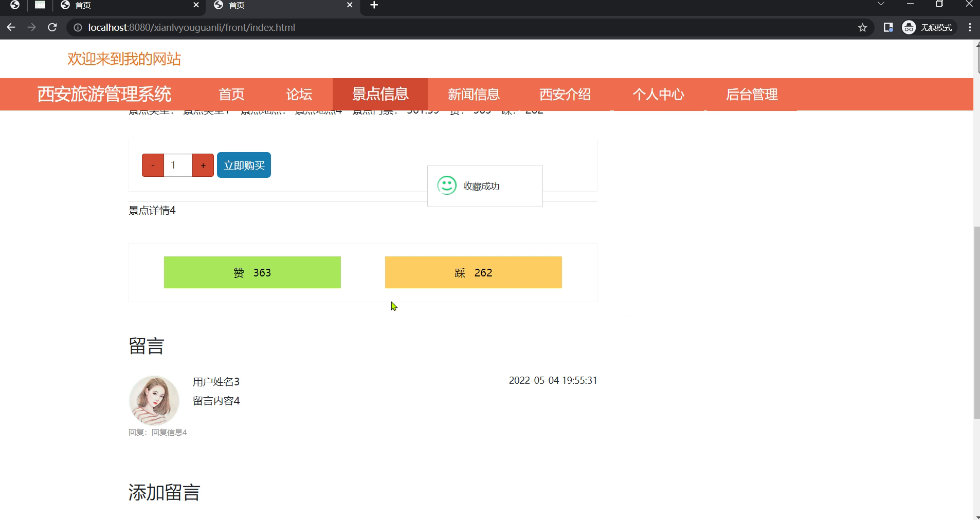Screen dimensions: 980x520
Task: Select 景点信息 navigation item
Action: point(380,94)
